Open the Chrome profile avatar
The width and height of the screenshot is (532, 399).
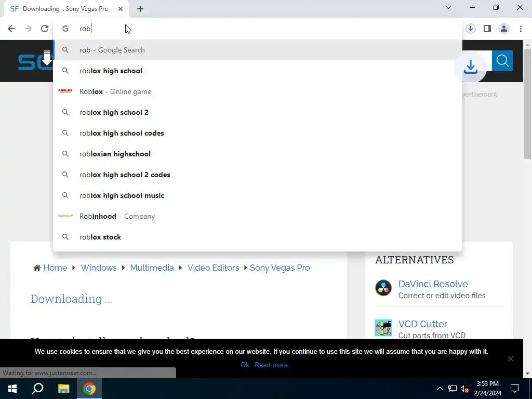click(x=504, y=29)
